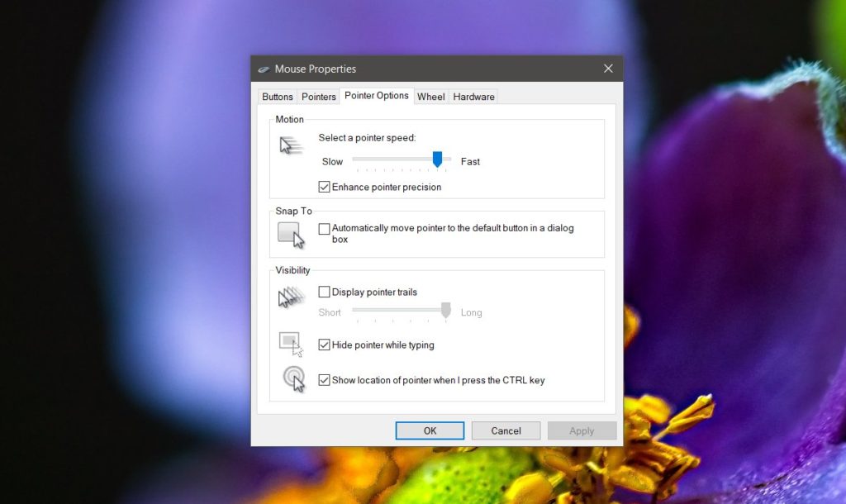Enable automatically move pointer to default button
846x504 pixels.
click(x=324, y=229)
